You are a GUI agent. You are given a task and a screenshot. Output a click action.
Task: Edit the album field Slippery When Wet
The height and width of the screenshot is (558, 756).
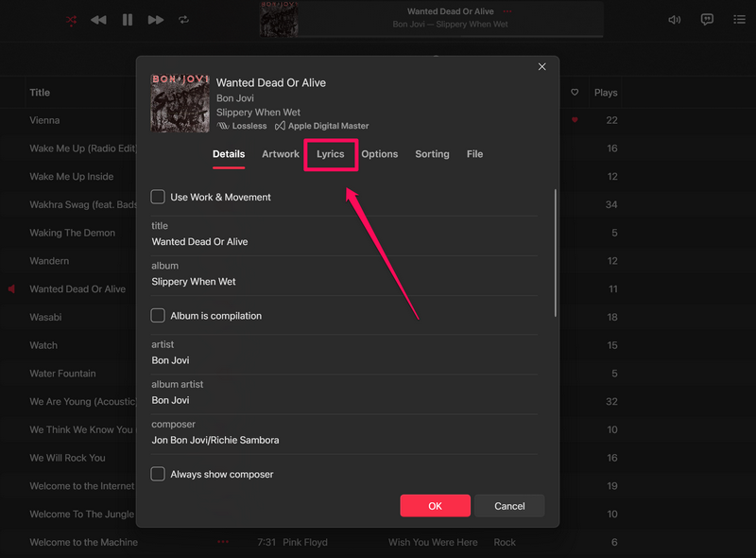click(344, 282)
